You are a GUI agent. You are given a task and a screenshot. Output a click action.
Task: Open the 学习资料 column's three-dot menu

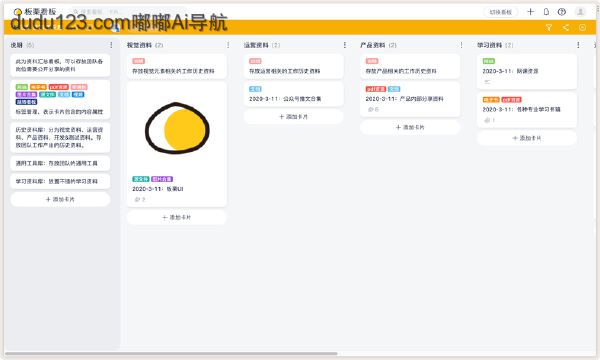click(578, 45)
